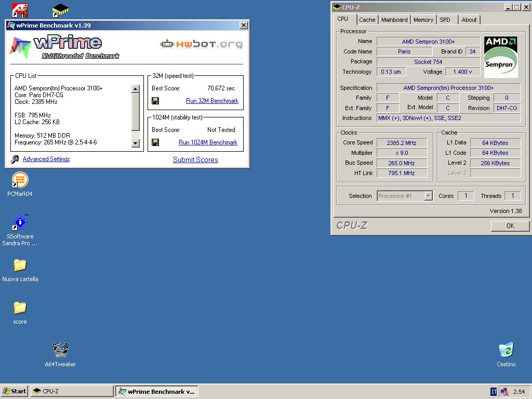Viewport: 532px width, 399px height.
Task: Click the Version 1.38 text in CPU-Z
Action: (506, 211)
